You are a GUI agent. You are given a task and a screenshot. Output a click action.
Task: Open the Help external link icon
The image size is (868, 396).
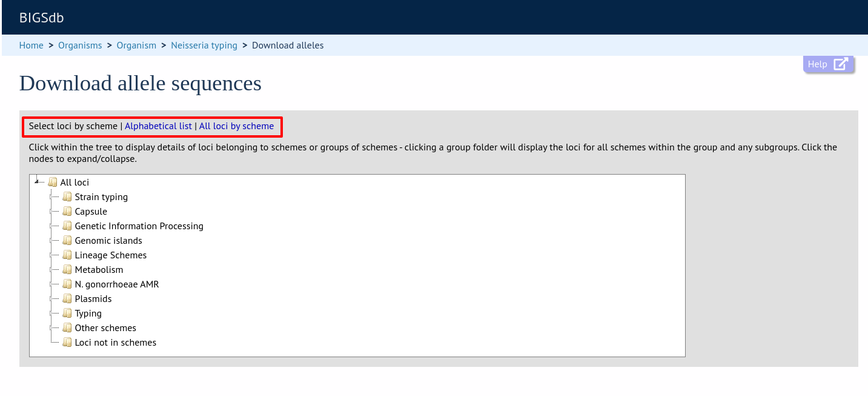841,64
